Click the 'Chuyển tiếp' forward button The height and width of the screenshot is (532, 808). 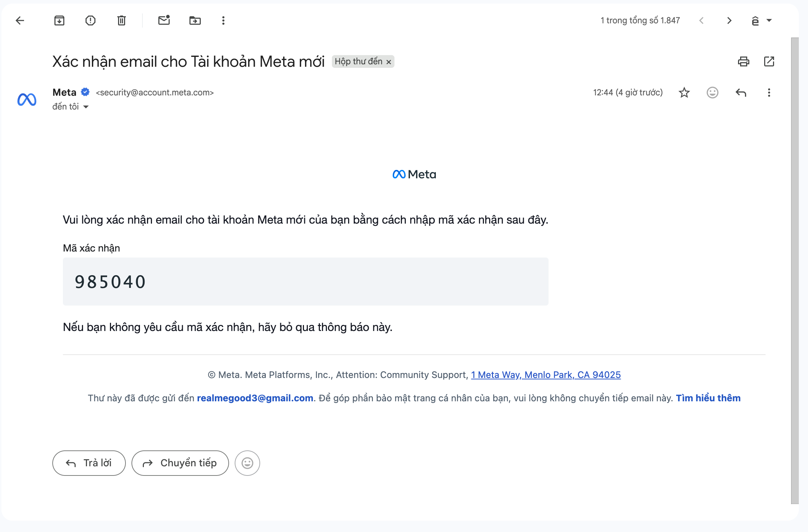180,463
